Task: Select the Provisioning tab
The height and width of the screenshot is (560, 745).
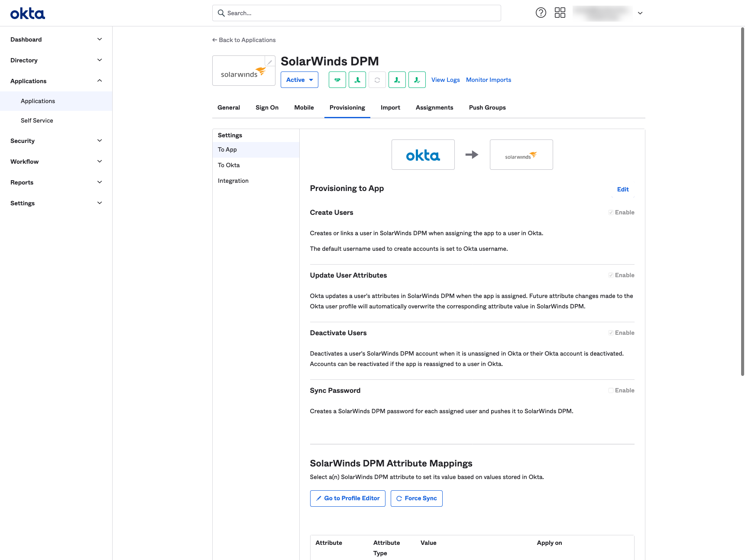Action: pos(347,107)
